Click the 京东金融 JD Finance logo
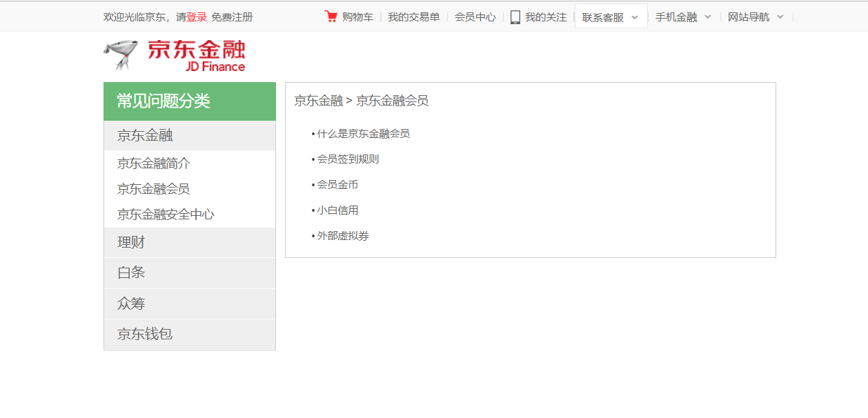The width and height of the screenshot is (868, 418). [175, 55]
